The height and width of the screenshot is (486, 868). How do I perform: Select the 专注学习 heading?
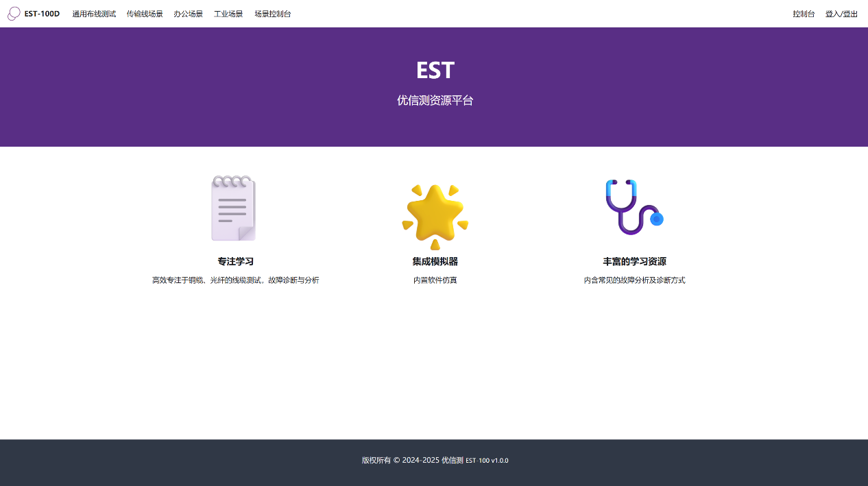pyautogui.click(x=235, y=261)
